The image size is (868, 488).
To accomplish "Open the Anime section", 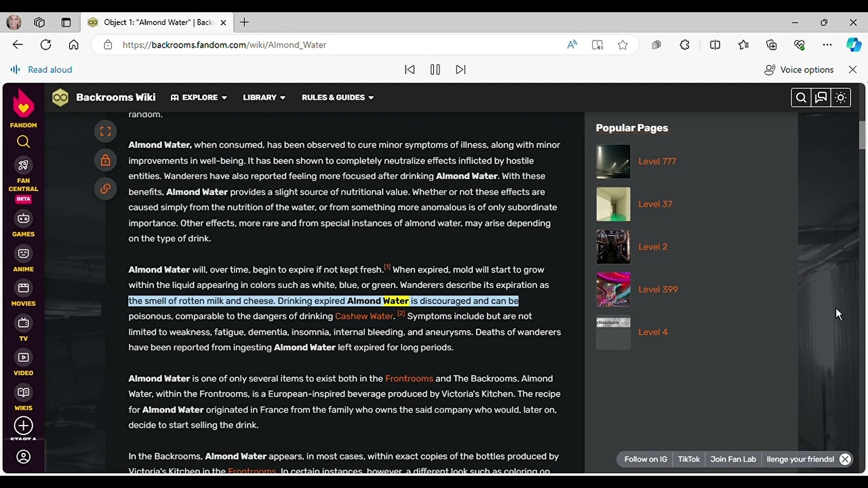I will pyautogui.click(x=24, y=259).
